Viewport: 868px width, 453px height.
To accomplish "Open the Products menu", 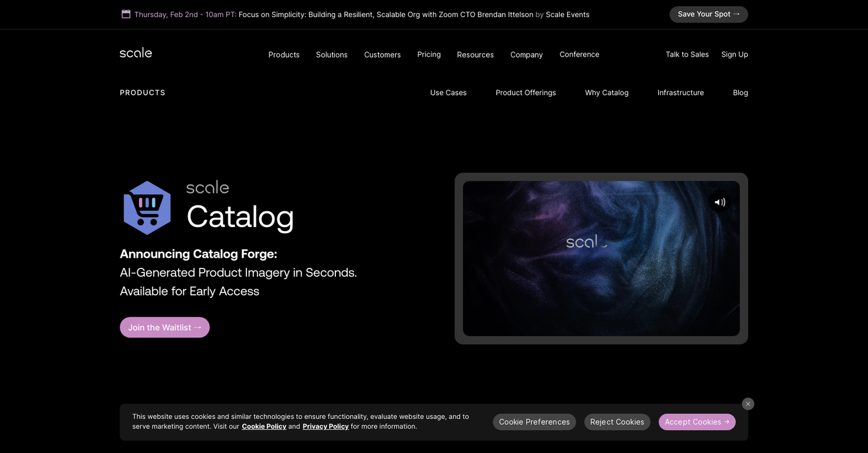I will [x=284, y=54].
